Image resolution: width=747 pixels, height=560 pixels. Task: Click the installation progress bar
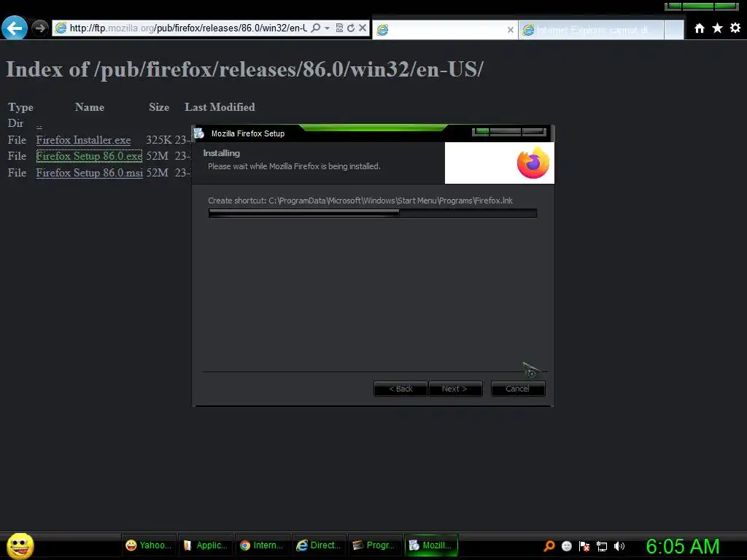pyautogui.click(x=373, y=214)
